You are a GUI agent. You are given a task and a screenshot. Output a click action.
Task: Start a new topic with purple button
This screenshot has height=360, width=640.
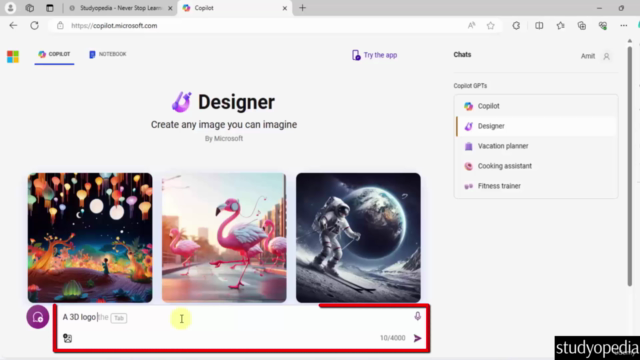click(38, 317)
